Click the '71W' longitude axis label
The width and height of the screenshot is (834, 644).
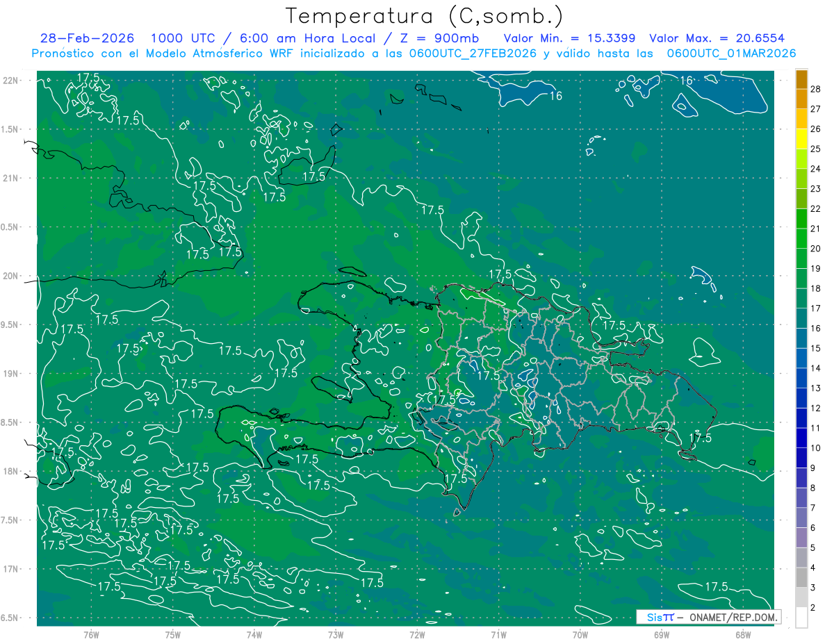pyautogui.click(x=498, y=635)
